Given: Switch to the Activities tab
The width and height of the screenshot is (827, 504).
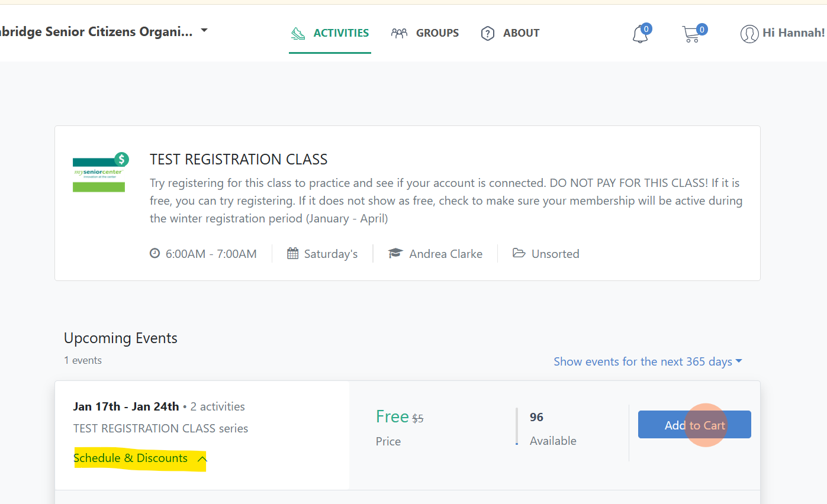Looking at the screenshot, I should coord(341,33).
